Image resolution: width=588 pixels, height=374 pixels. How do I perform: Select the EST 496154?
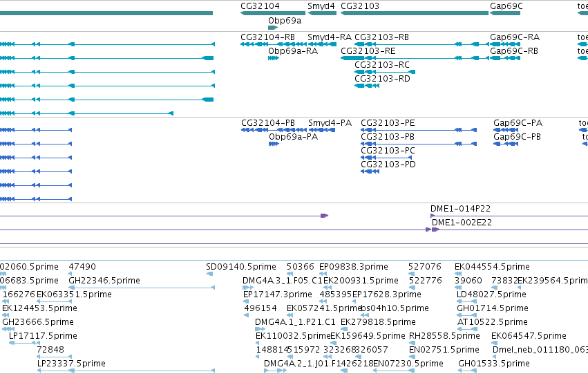[x=260, y=308]
